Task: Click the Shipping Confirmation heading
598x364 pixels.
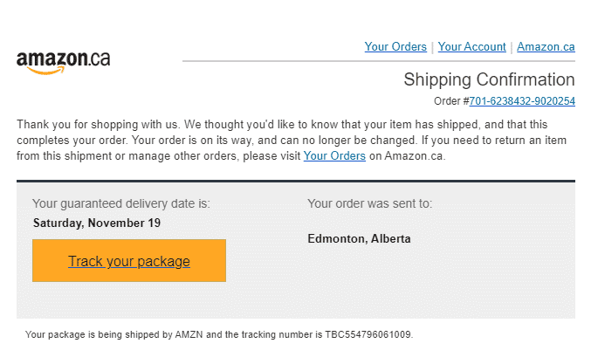Action: click(489, 79)
